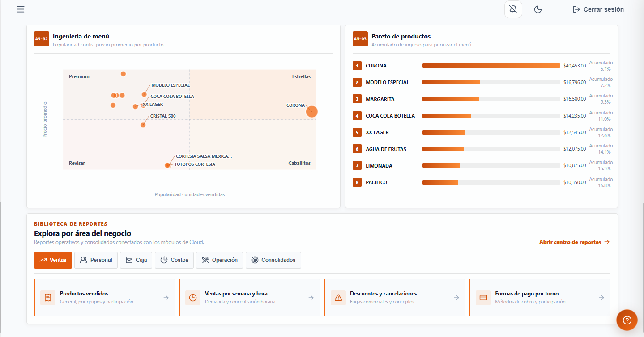Screen dimensions: 644x337
Task: Click rank badge 4 for COCA COLA BOTELLA
Action: tap(357, 116)
